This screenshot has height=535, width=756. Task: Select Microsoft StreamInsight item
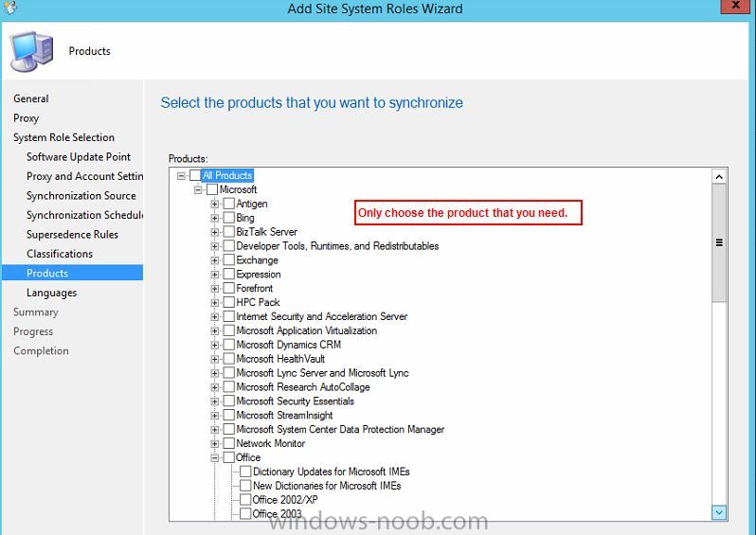(284, 415)
